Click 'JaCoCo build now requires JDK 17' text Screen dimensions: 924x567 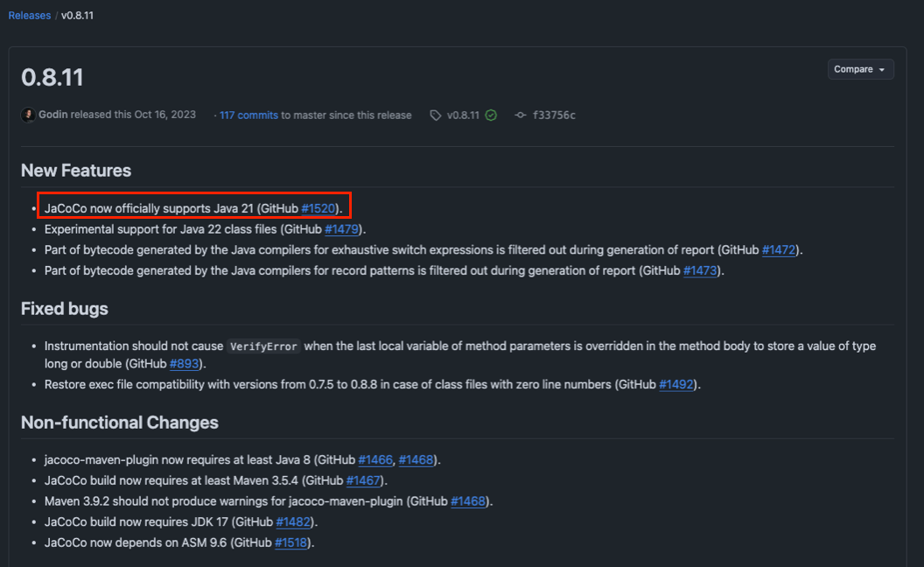[136, 521]
